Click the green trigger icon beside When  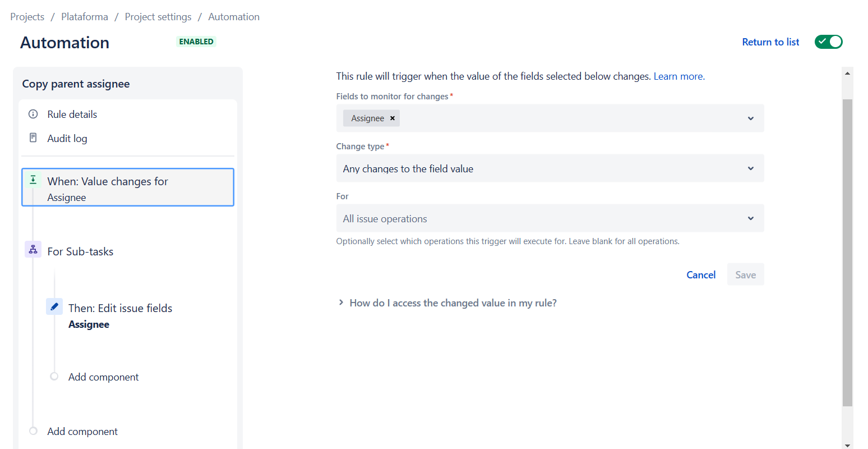(x=33, y=180)
